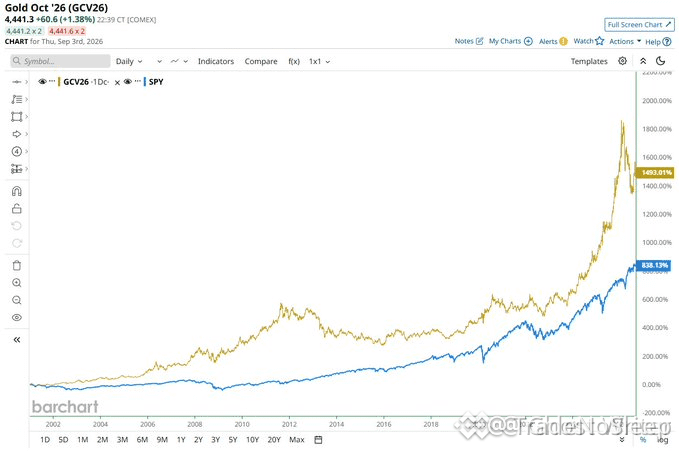Image resolution: width=679 pixels, height=451 pixels.
Task: Expand the 1x1 chart layout dropdown
Action: point(320,61)
